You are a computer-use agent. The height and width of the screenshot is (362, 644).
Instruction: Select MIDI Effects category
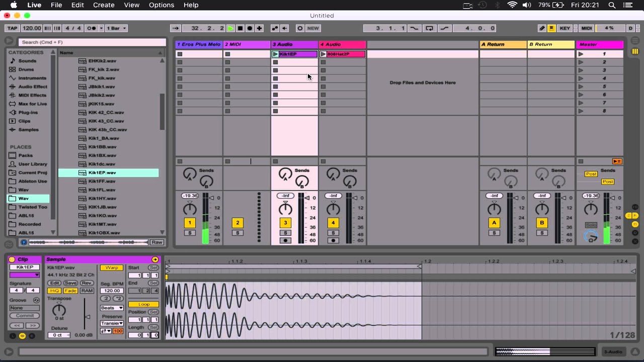32,95
